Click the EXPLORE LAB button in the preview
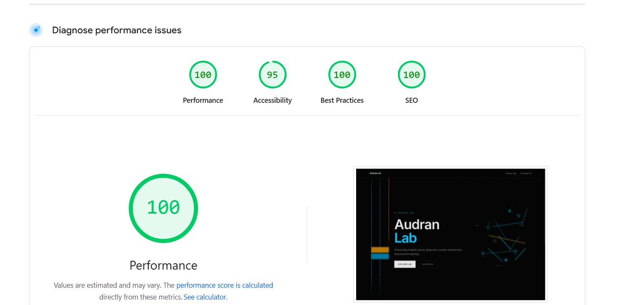Screen dimensions: 644x305 pyautogui.click(x=405, y=264)
